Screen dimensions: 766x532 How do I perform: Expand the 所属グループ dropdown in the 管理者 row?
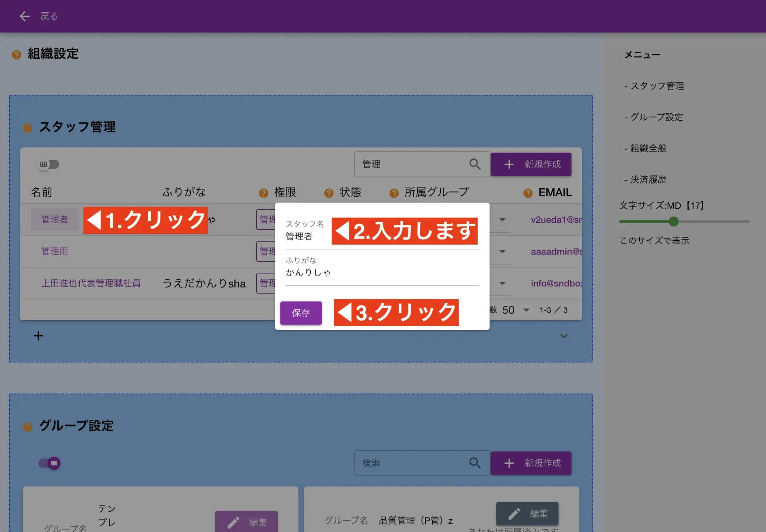click(x=502, y=220)
